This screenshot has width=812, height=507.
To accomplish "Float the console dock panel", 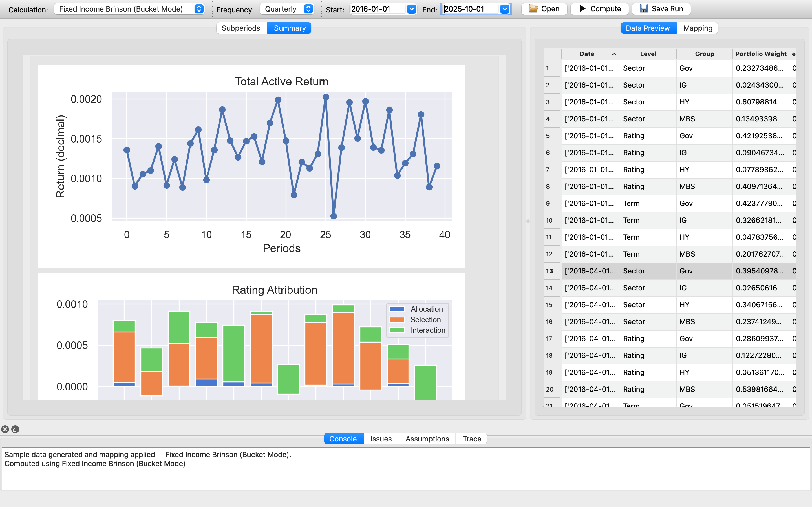I will point(16,429).
